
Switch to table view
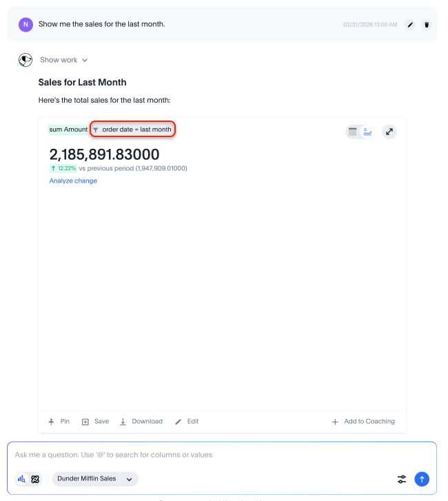tap(353, 132)
